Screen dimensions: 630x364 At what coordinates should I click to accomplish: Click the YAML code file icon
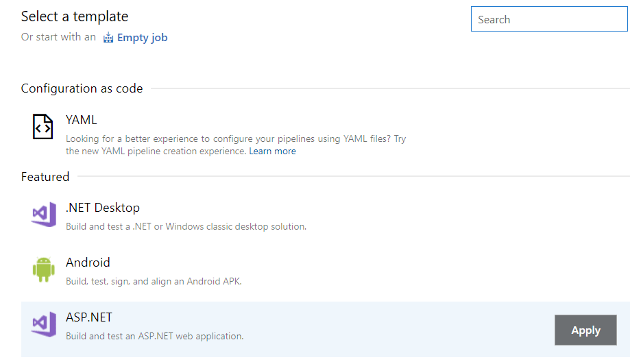coord(43,127)
